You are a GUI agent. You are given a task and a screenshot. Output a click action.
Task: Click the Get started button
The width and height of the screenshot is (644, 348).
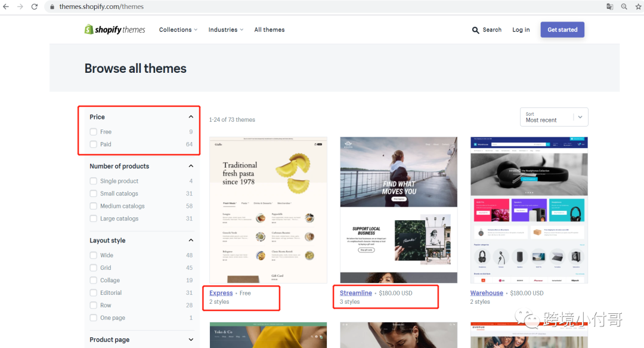coord(562,30)
